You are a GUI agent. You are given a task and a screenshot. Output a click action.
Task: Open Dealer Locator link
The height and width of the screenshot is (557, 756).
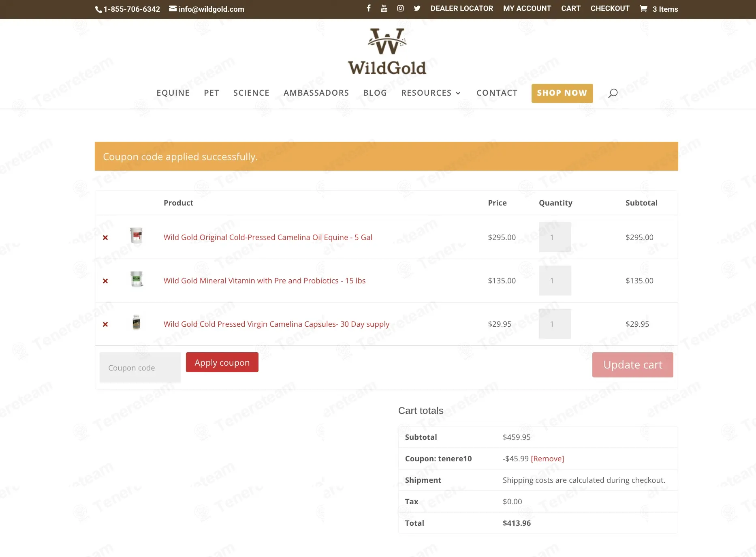click(x=461, y=9)
